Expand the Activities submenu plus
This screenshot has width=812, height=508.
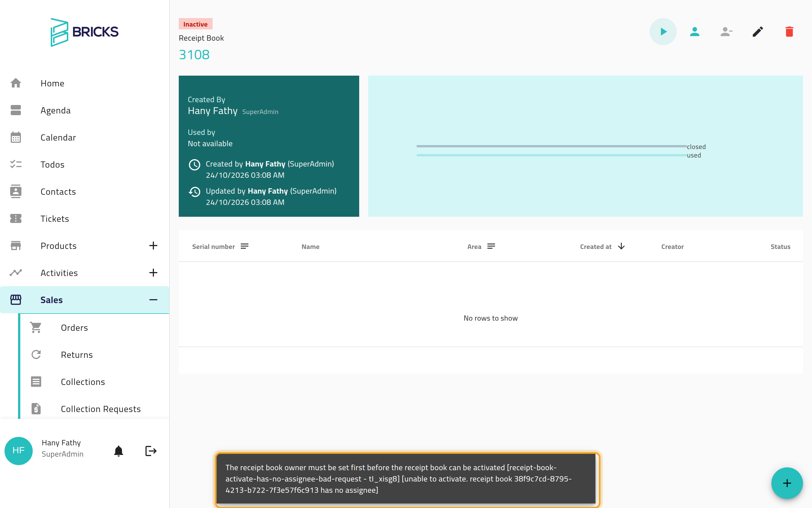(153, 272)
